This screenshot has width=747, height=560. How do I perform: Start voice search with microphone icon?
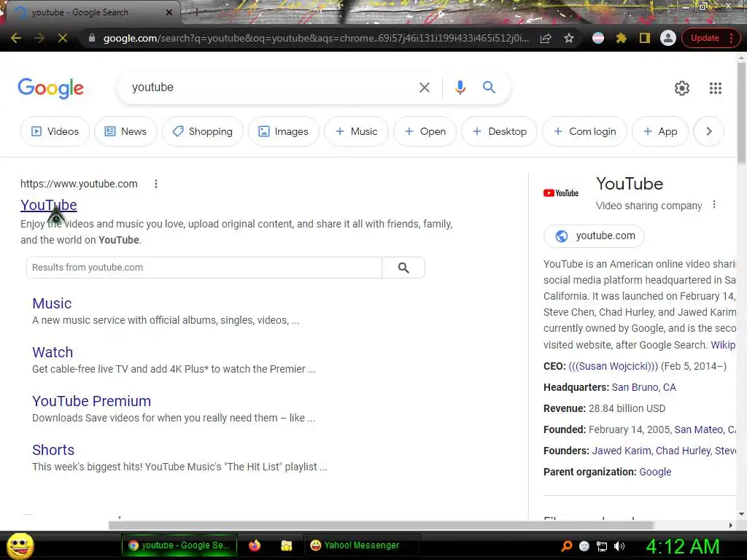460,87
